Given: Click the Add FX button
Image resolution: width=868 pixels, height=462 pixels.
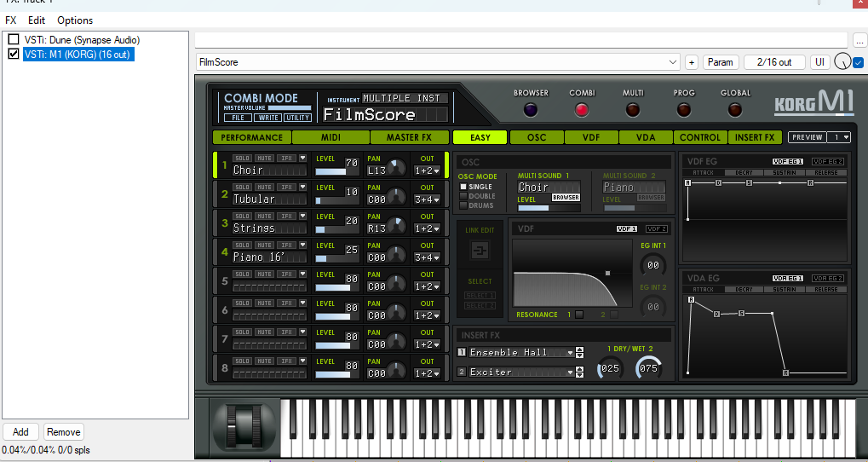Looking at the screenshot, I should 20,432.
